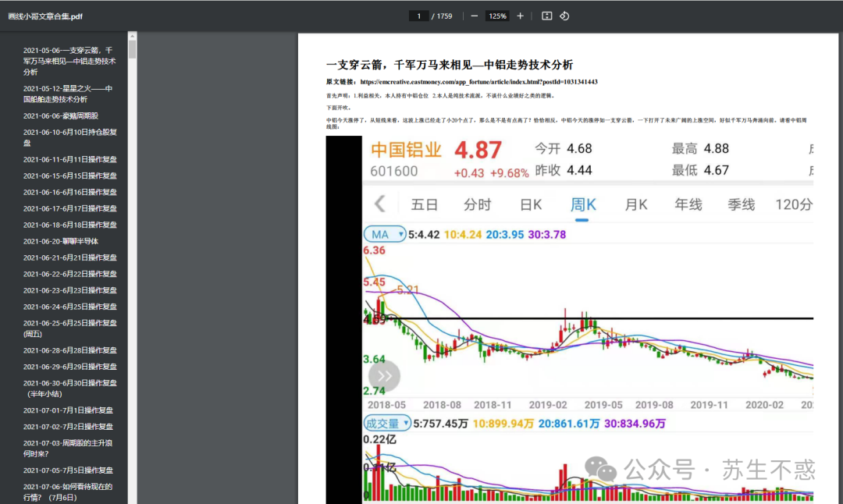Open the MA indicator dropdown
The width and height of the screenshot is (843, 504).
coord(384,234)
